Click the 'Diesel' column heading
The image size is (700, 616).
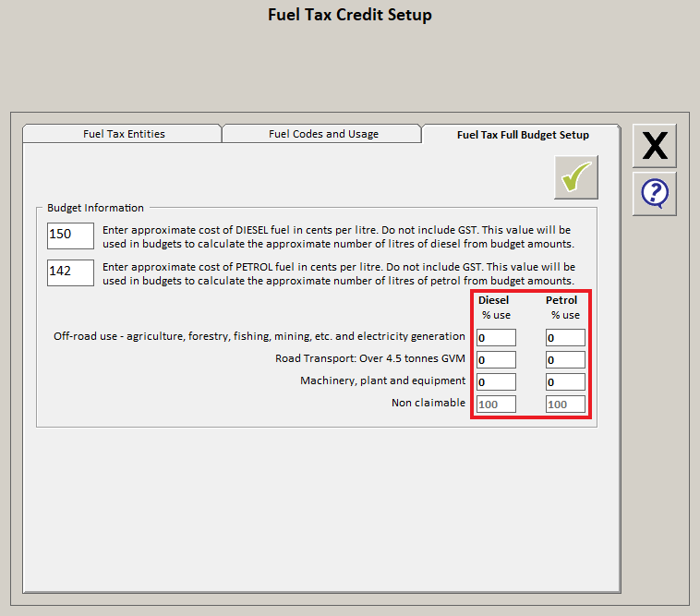493,300
